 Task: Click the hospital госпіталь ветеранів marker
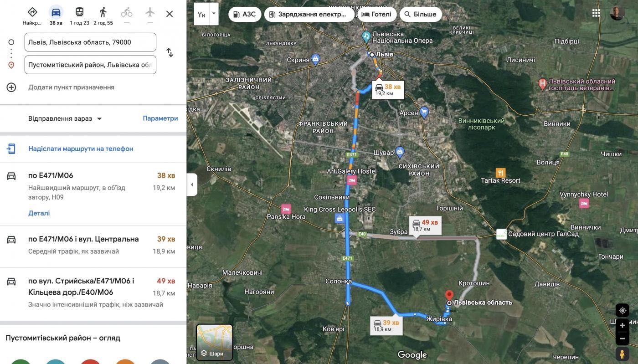click(542, 84)
